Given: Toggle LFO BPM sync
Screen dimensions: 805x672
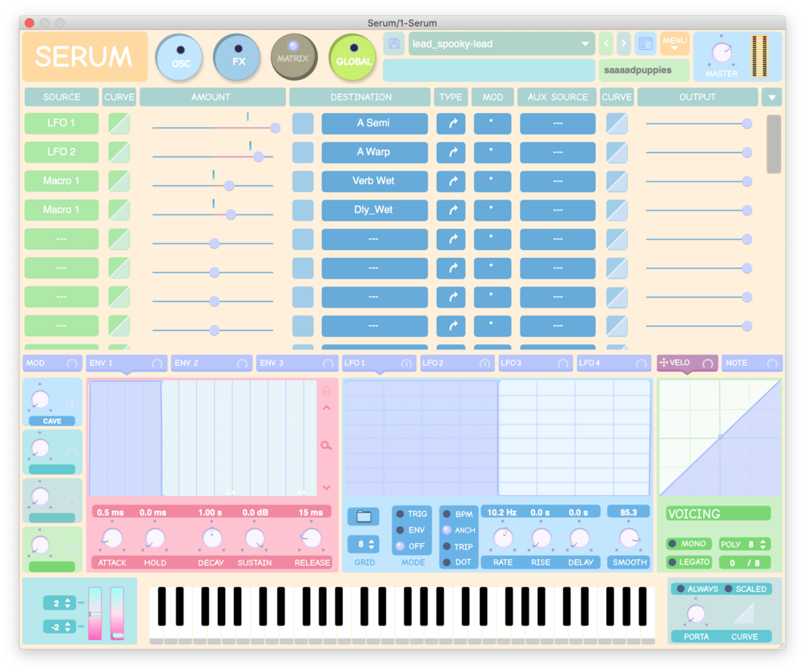Looking at the screenshot, I should pyautogui.click(x=447, y=514).
